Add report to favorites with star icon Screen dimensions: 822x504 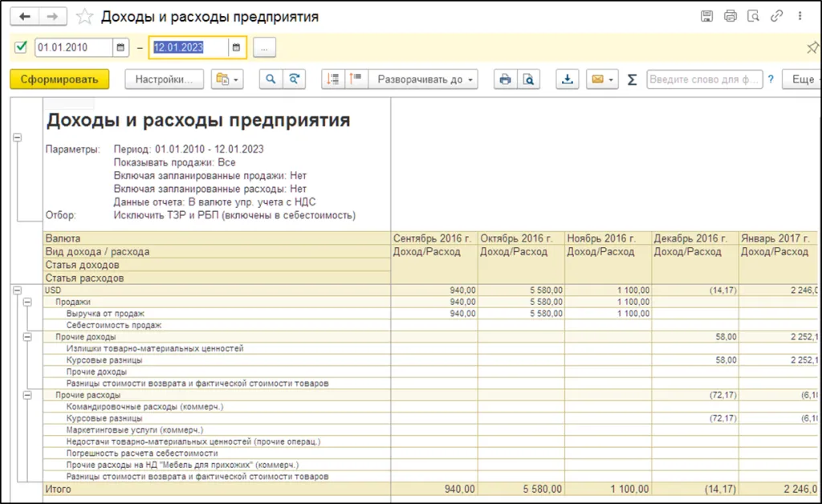click(83, 16)
